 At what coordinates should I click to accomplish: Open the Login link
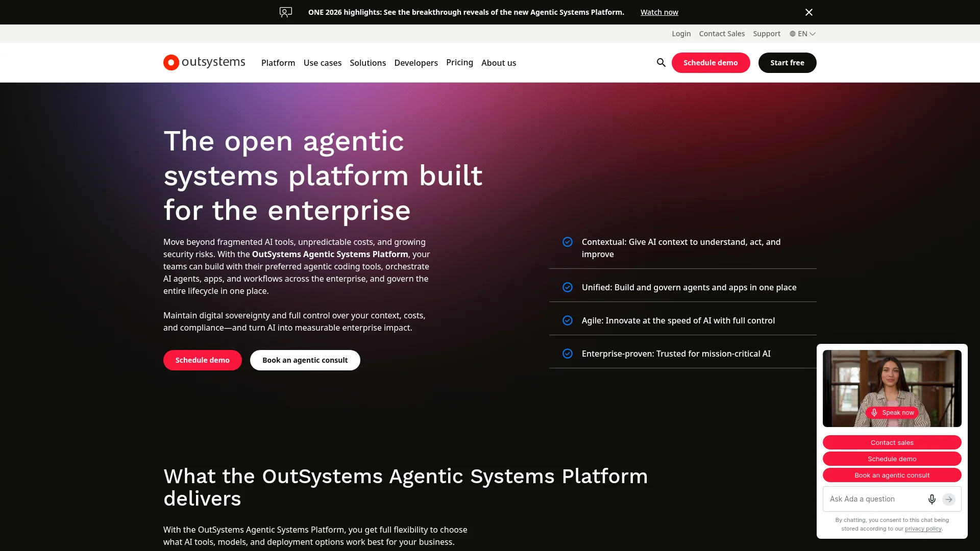pyautogui.click(x=681, y=34)
